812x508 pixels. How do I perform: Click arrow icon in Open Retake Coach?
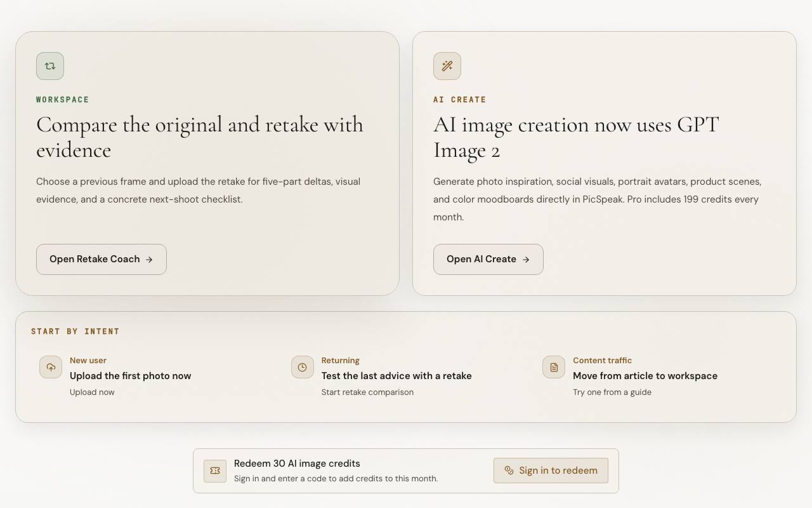click(x=149, y=260)
